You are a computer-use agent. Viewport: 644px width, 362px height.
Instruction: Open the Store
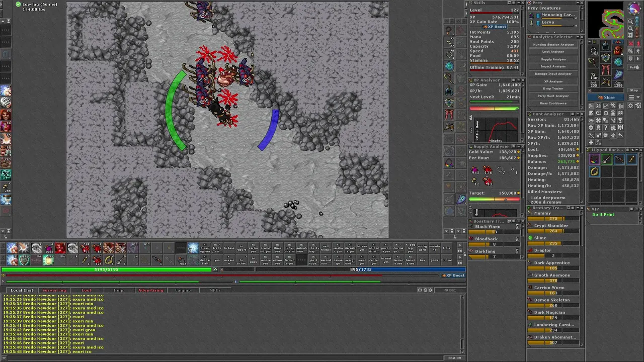(606, 97)
